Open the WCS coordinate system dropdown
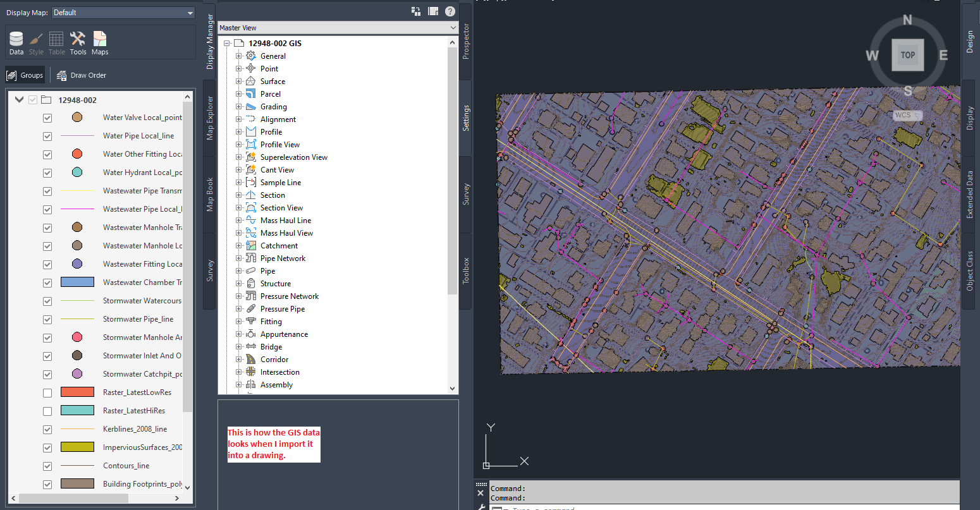This screenshot has height=510, width=980. pos(907,115)
